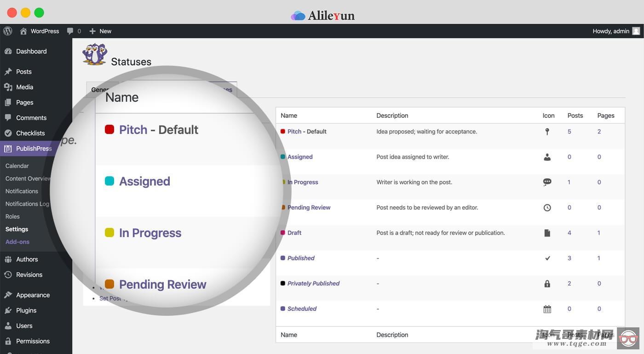Click pink color swatch beside Draft
Viewport: 644px width, 354px height.
tap(283, 232)
